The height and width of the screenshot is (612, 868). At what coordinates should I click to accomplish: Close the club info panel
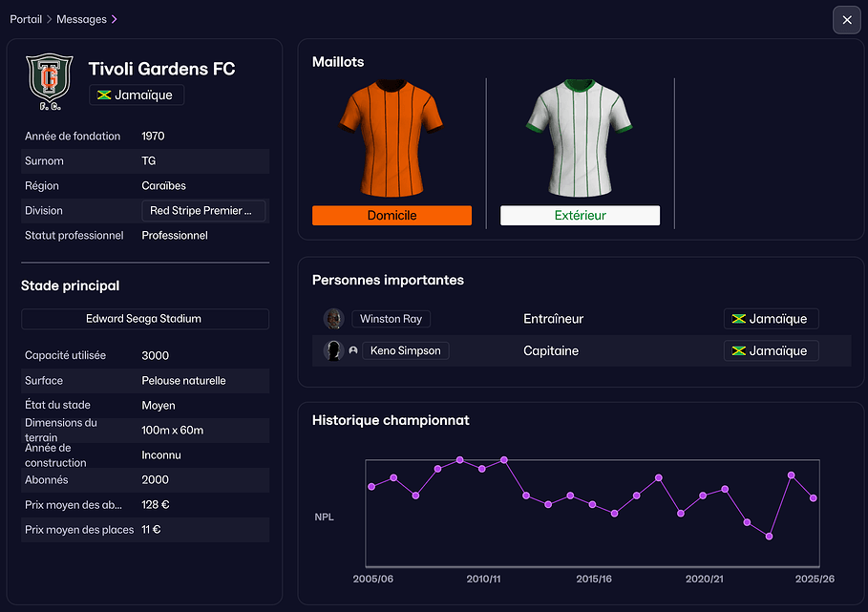pyautogui.click(x=846, y=20)
